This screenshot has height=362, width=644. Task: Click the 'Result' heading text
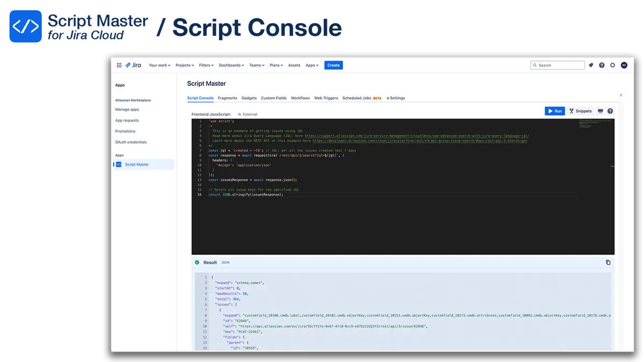pyautogui.click(x=210, y=262)
